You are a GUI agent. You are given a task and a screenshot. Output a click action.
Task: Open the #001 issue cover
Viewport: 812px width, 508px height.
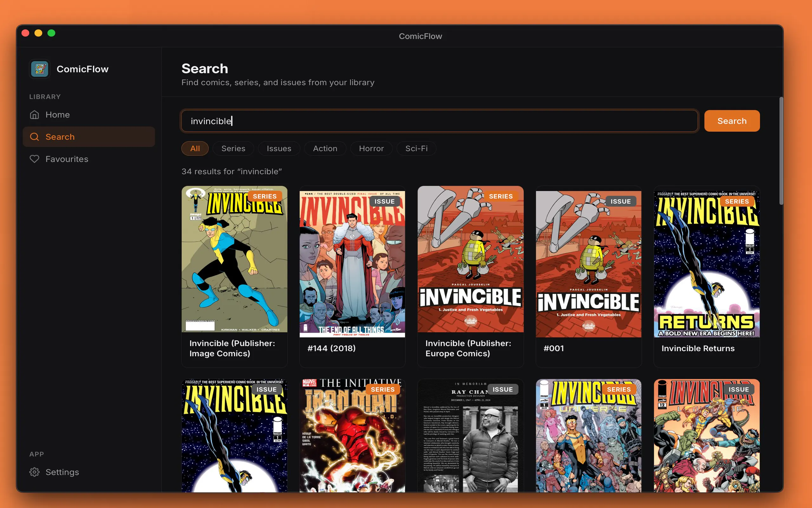point(588,264)
